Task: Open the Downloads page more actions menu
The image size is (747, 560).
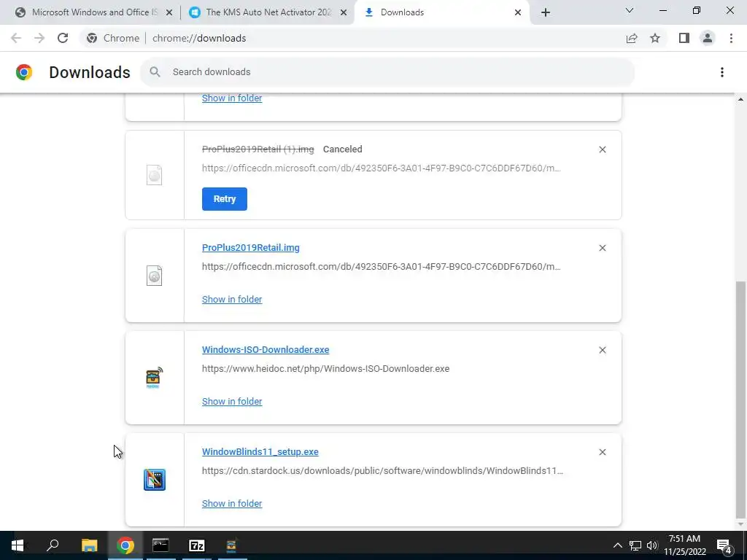Action: 722,72
